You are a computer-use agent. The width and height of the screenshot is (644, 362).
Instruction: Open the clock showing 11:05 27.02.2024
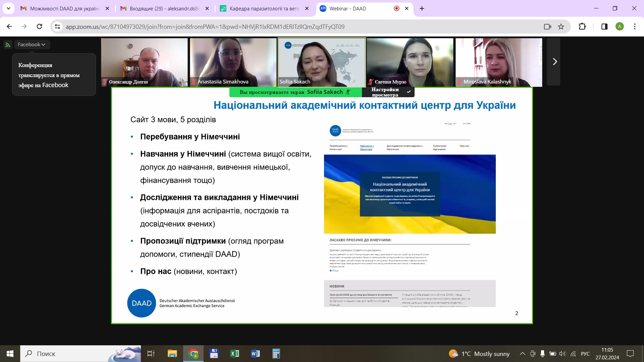coord(607,354)
